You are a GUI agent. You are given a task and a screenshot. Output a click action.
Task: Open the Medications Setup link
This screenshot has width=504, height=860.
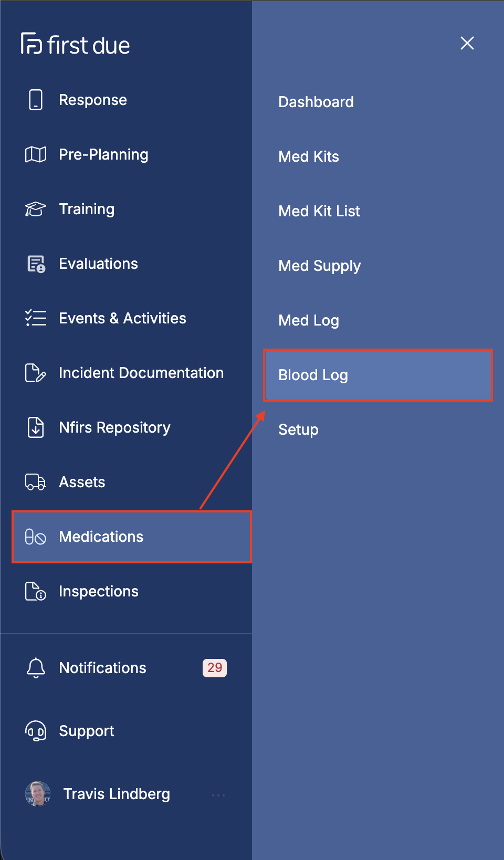pyautogui.click(x=298, y=429)
